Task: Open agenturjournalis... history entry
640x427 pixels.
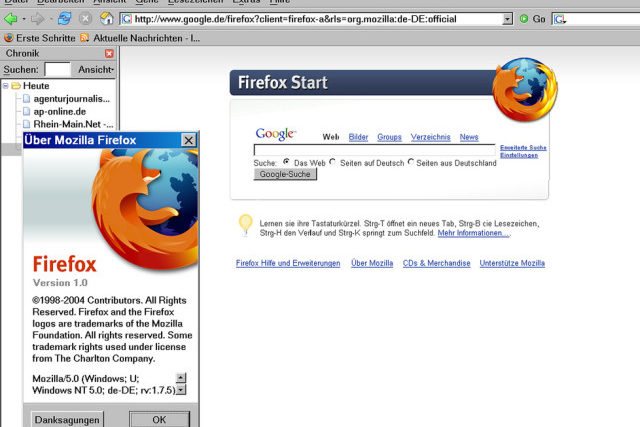Action: point(71,99)
